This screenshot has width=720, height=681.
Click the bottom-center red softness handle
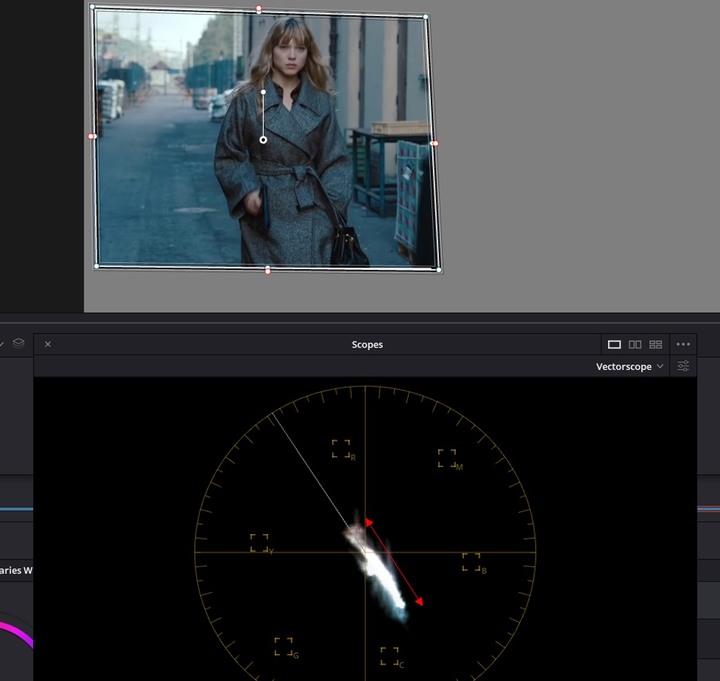(x=268, y=271)
